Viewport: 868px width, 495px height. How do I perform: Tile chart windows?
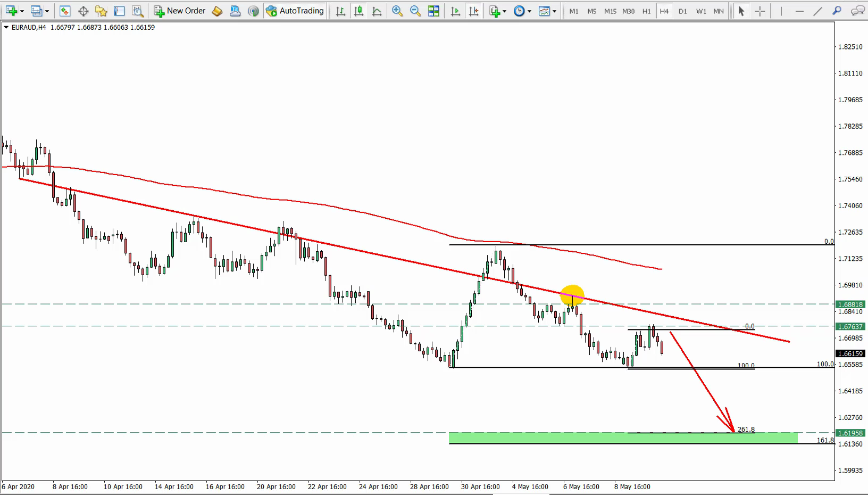point(433,11)
